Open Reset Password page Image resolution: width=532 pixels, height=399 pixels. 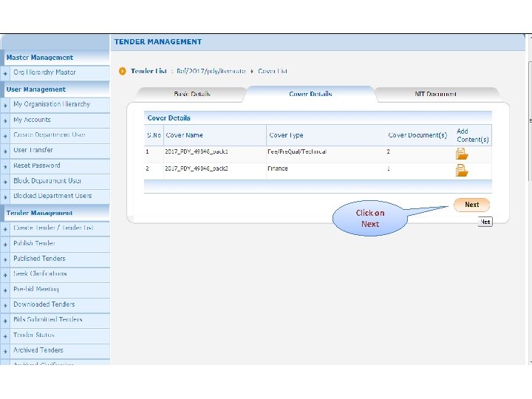[x=37, y=166]
